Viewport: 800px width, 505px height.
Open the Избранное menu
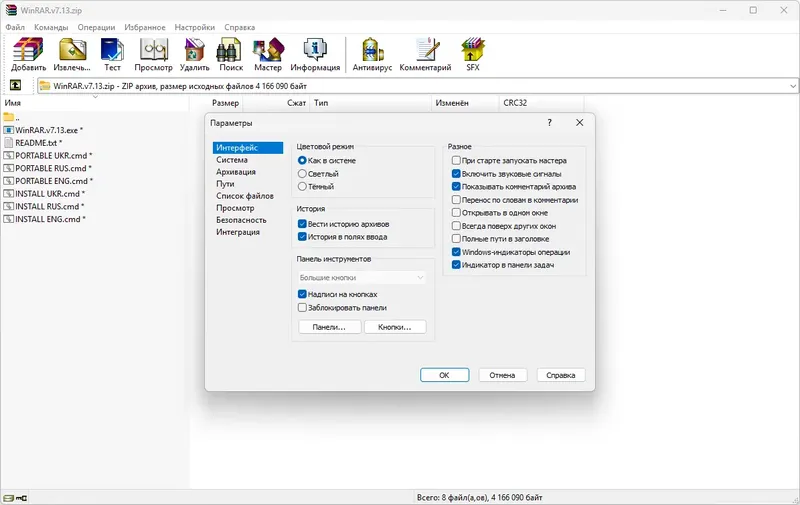tap(145, 27)
